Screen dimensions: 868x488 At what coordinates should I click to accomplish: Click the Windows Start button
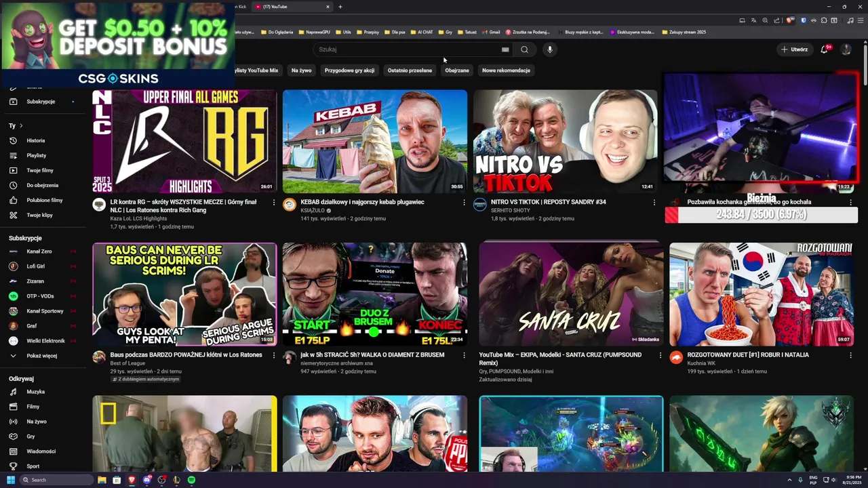pyautogui.click(x=11, y=480)
